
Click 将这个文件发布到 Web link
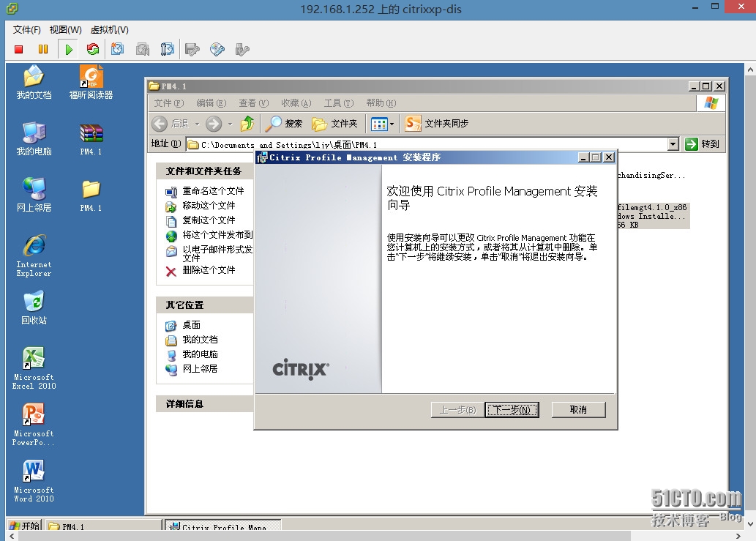click(x=217, y=235)
